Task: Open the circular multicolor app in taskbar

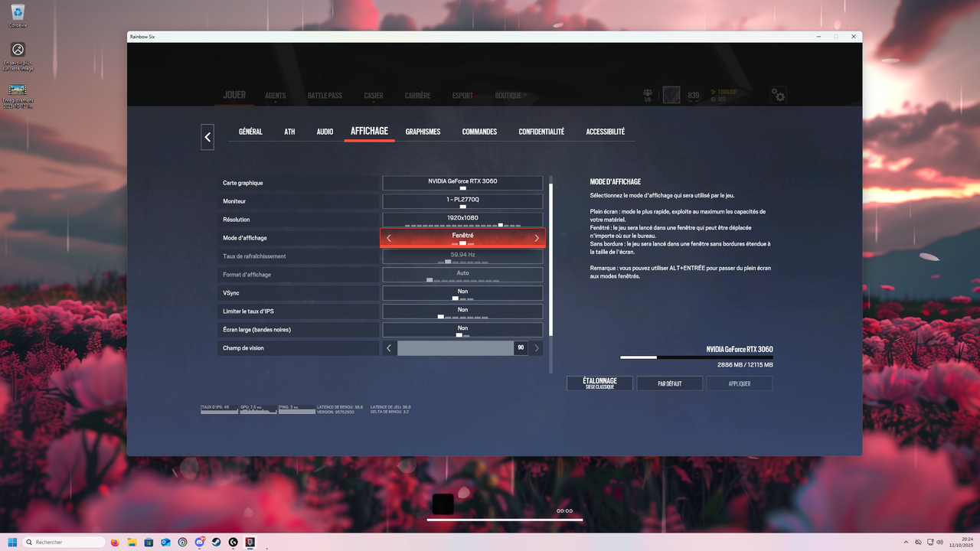Action: (183, 542)
